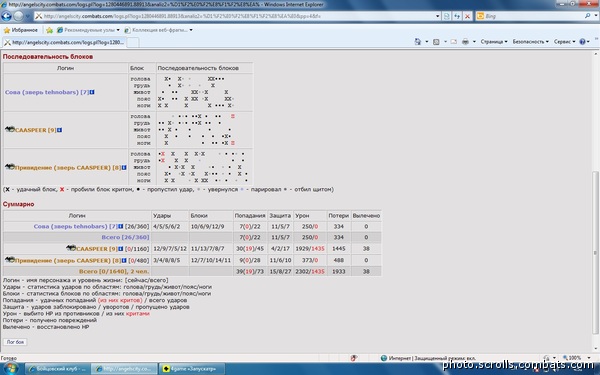Click the pop-up blocker icon in status bar
Viewport: 600px width, 375px height.
(354, 358)
